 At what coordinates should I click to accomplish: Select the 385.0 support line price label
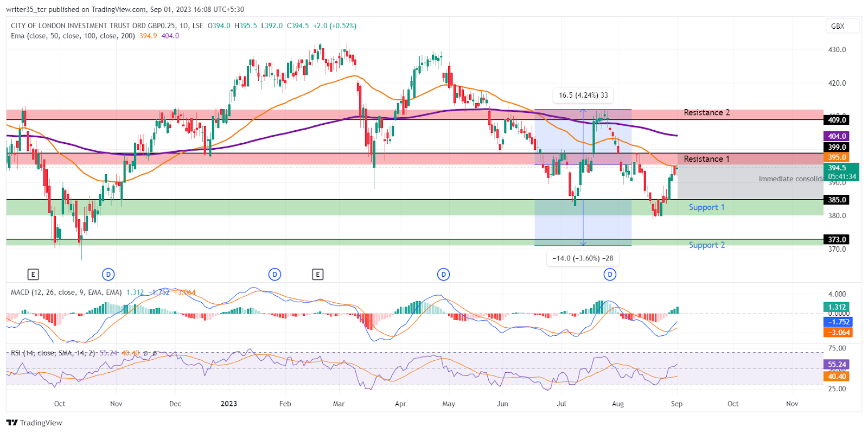(837, 200)
